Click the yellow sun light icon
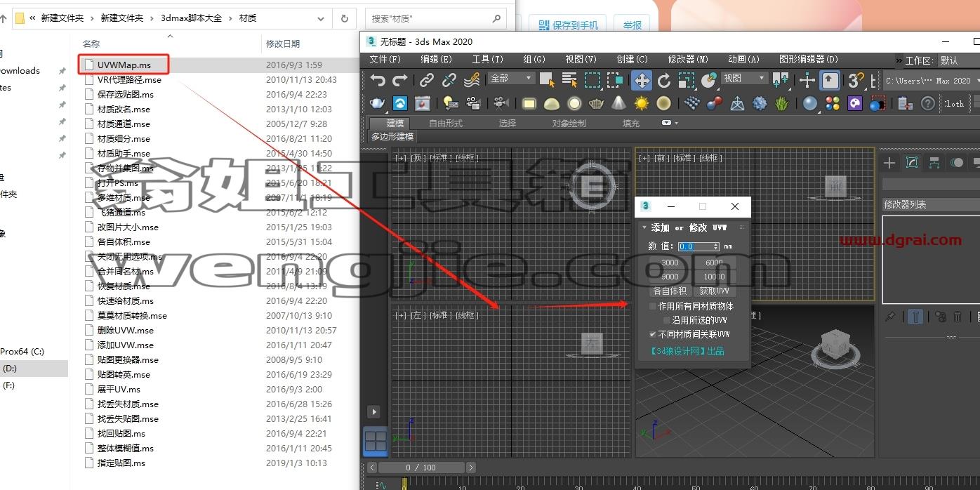 pos(642,103)
